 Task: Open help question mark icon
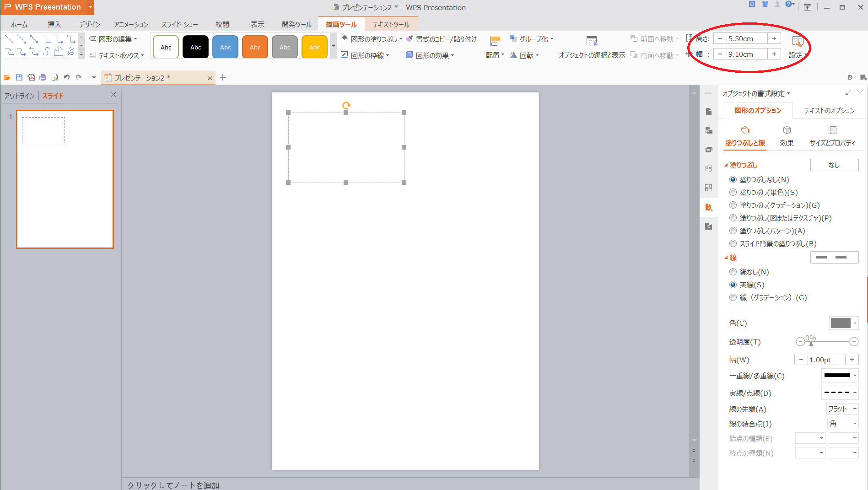(789, 4)
